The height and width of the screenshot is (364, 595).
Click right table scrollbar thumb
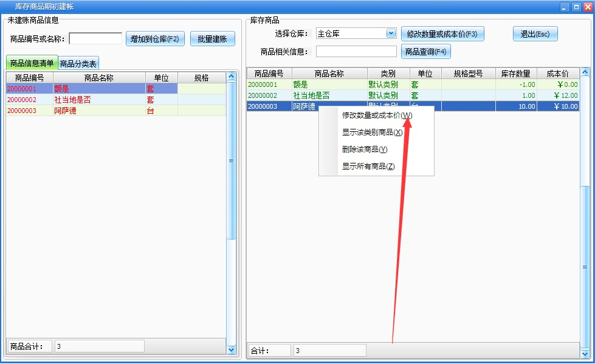[x=585, y=267]
